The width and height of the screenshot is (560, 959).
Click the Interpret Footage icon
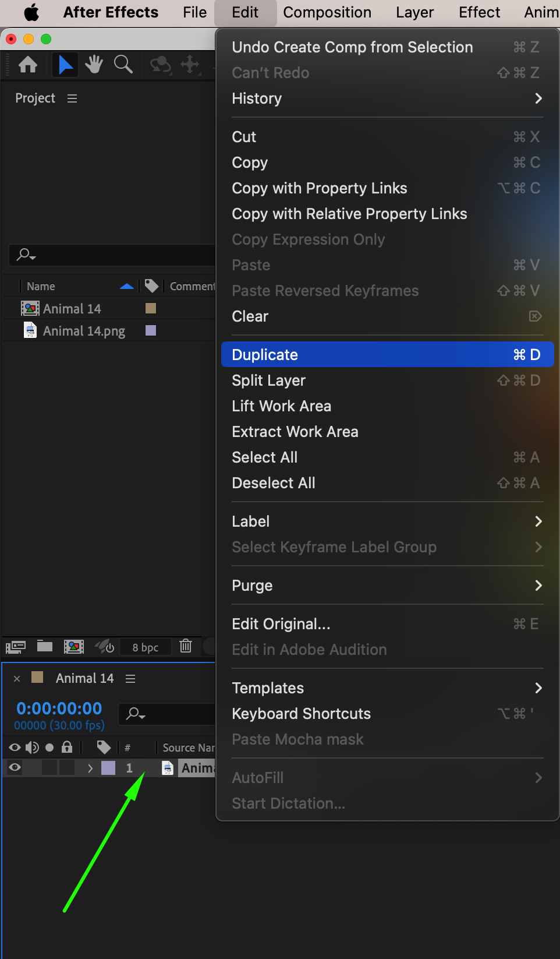(16, 647)
